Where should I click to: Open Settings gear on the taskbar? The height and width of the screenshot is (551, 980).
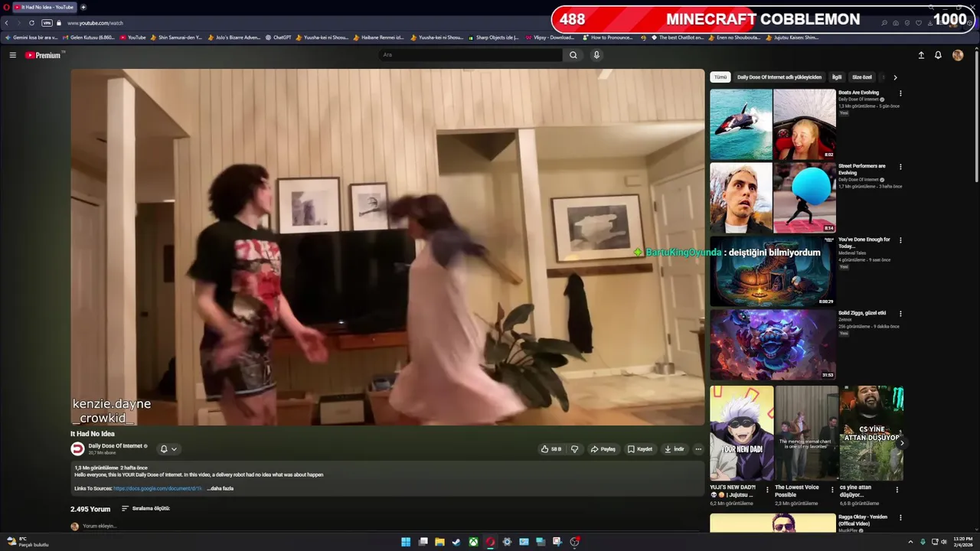pos(507,542)
